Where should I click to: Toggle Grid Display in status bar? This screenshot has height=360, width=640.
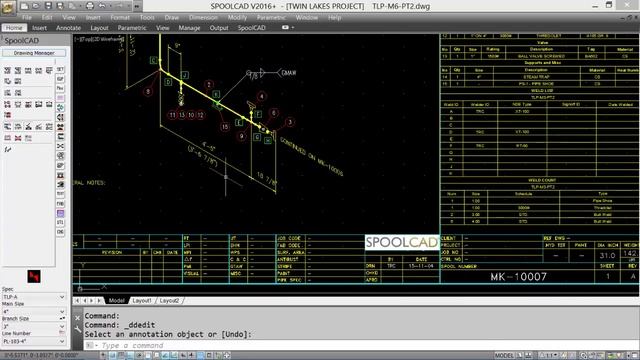121,356
